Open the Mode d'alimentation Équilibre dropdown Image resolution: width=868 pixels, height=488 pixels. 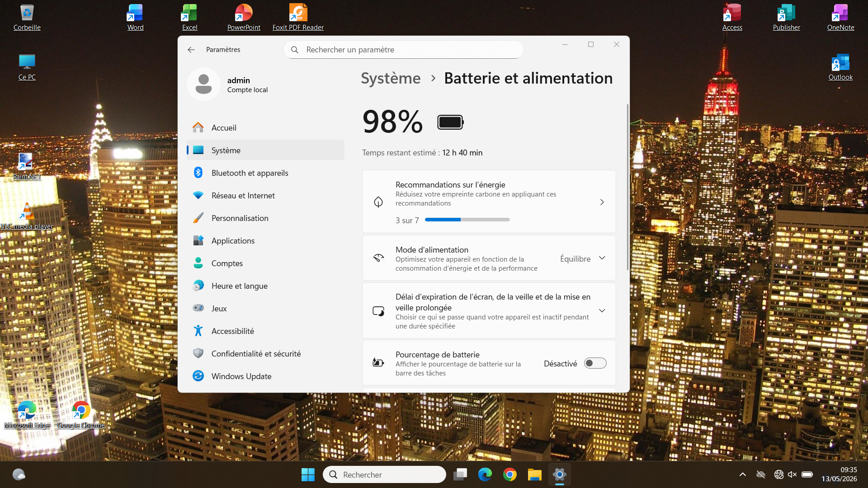[x=583, y=258]
